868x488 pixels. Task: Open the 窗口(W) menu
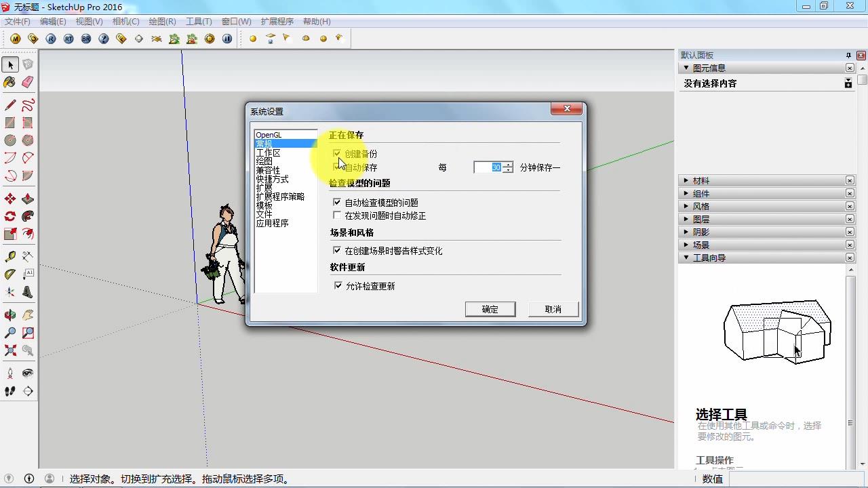[x=236, y=22]
